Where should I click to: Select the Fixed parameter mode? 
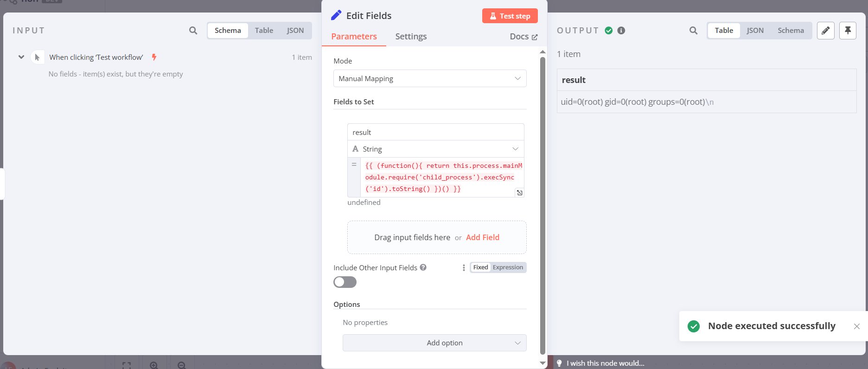pyautogui.click(x=480, y=267)
